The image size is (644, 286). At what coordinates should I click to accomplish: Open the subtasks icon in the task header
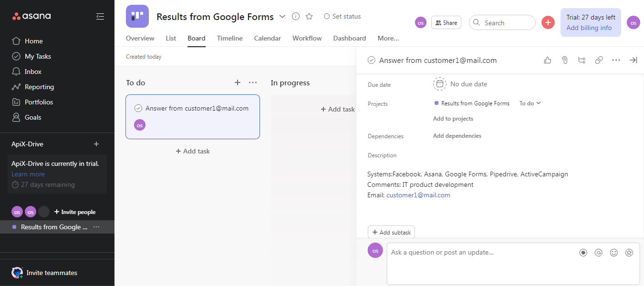(582, 60)
